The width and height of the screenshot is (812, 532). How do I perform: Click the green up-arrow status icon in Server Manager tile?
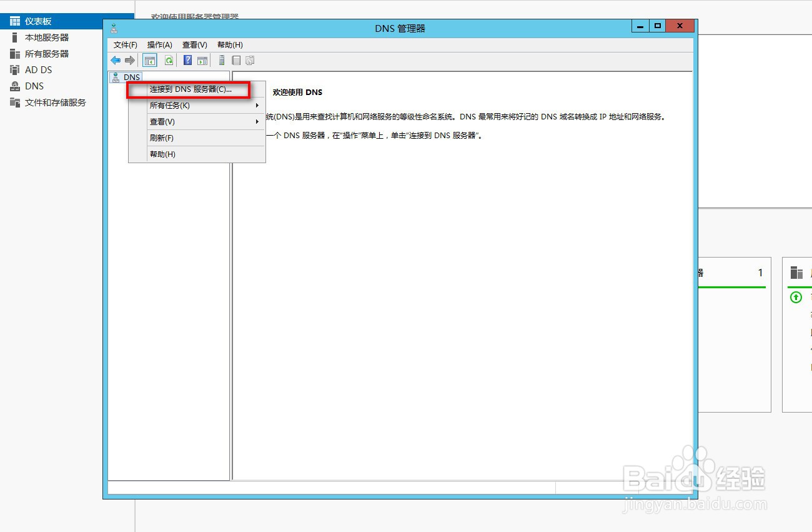[796, 298]
